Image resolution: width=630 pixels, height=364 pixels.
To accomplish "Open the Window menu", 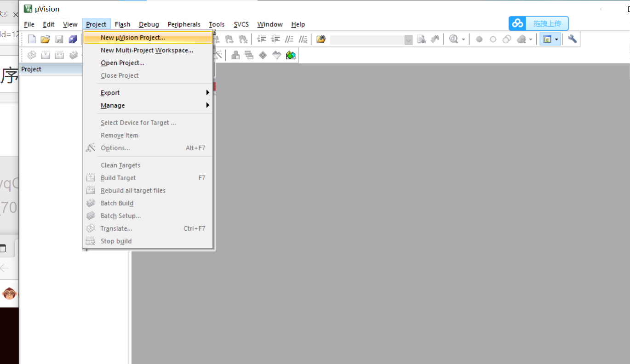I will click(x=270, y=24).
